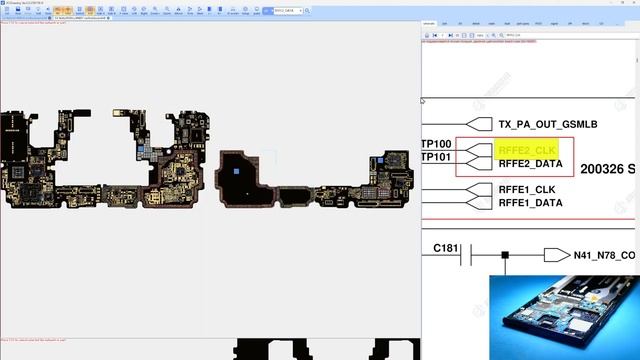
Task: Click the Mirror toolbar icon
Action: click(178, 10)
